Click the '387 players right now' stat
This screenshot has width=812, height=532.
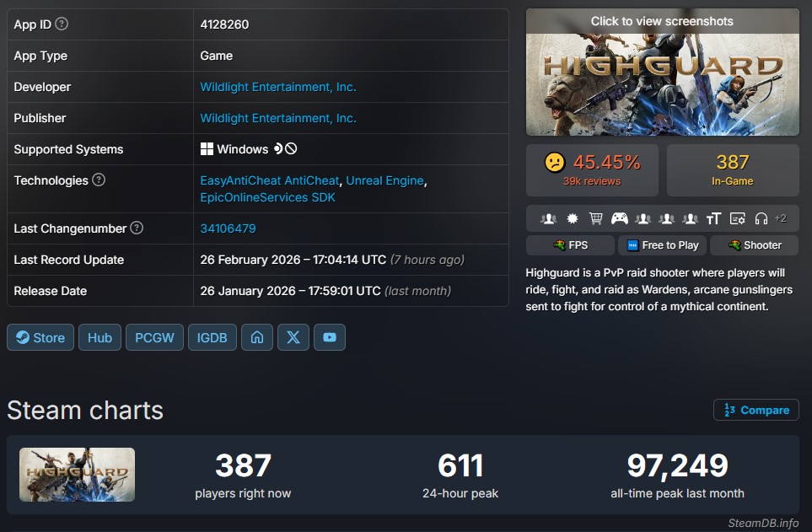tap(243, 475)
